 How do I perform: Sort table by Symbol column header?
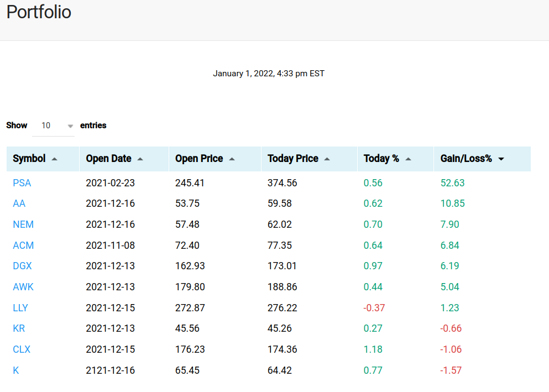(x=43, y=159)
